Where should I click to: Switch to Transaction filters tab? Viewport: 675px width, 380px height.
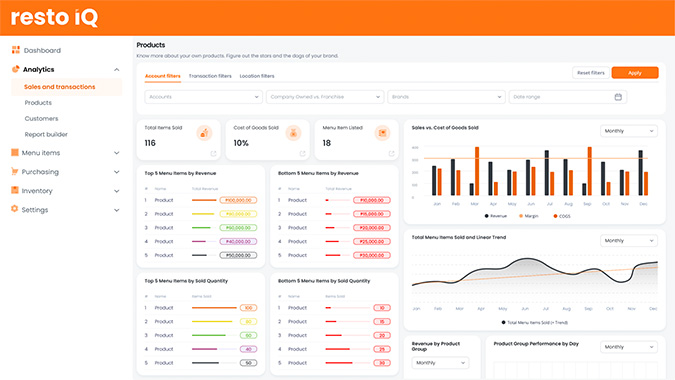(x=210, y=76)
